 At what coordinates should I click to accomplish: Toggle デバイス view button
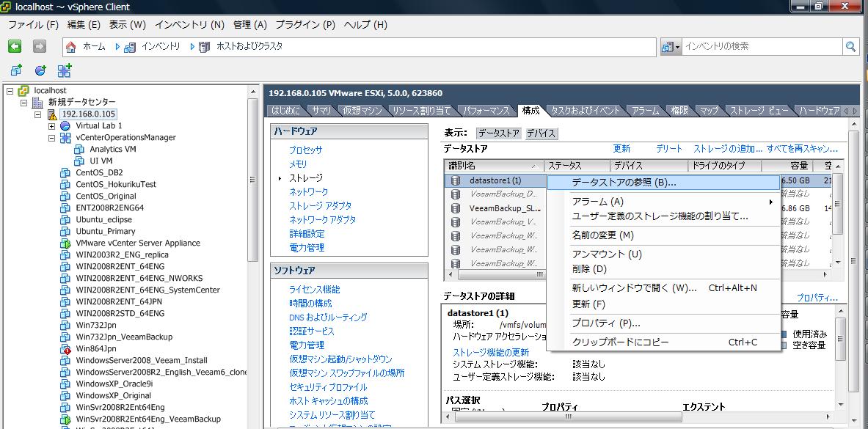point(541,133)
